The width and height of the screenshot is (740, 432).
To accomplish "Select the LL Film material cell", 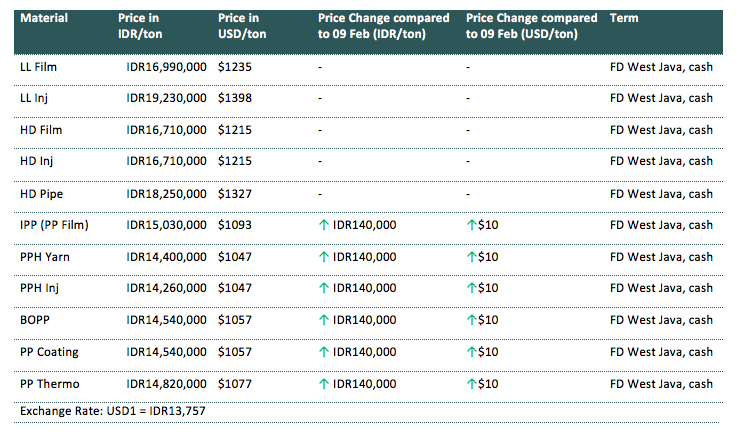I will tap(39, 66).
